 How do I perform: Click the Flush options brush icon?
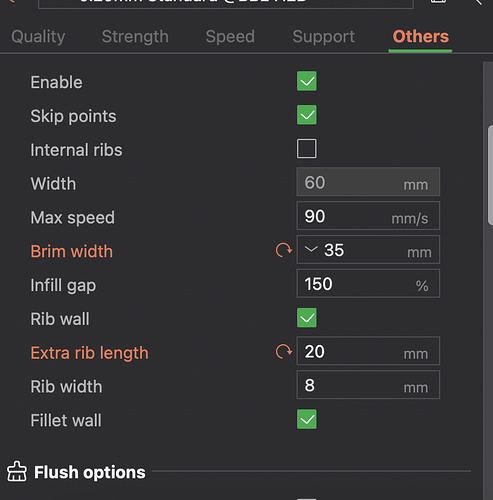click(x=17, y=472)
